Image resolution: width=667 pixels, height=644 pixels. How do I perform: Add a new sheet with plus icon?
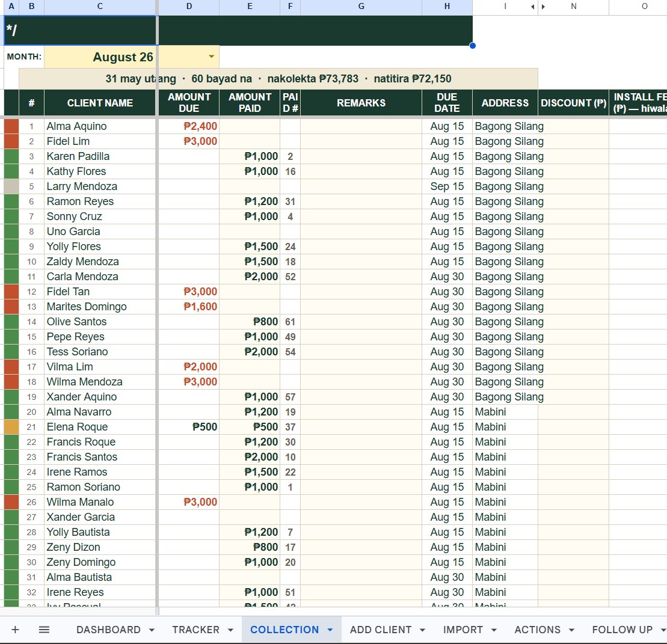click(15, 630)
